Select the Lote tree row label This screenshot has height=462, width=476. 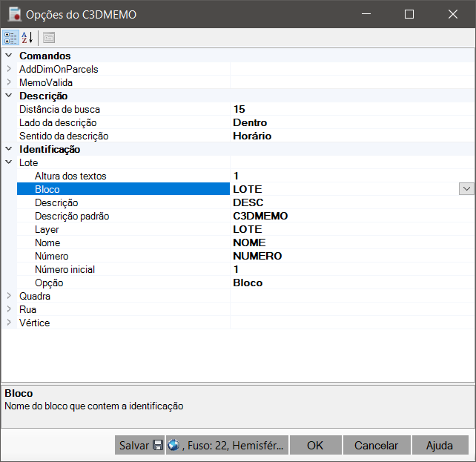pyautogui.click(x=28, y=162)
